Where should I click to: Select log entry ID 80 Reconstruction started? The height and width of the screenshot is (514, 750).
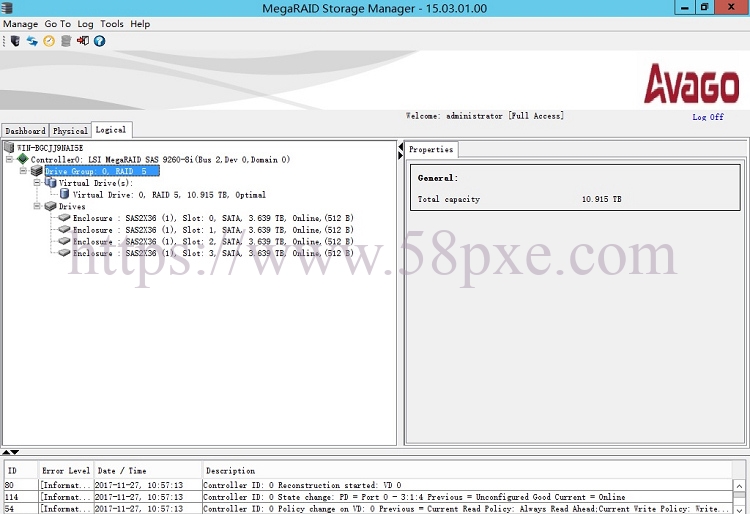[368, 485]
